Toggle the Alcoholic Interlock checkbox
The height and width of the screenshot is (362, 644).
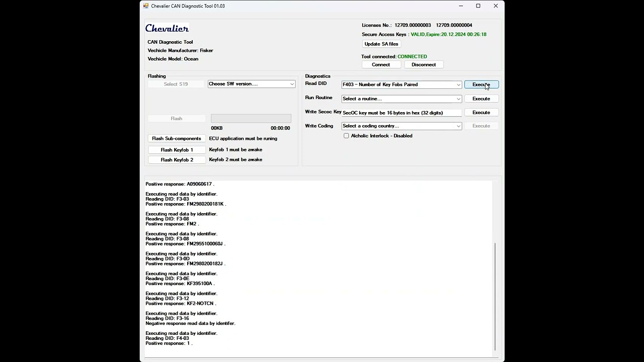tap(346, 136)
